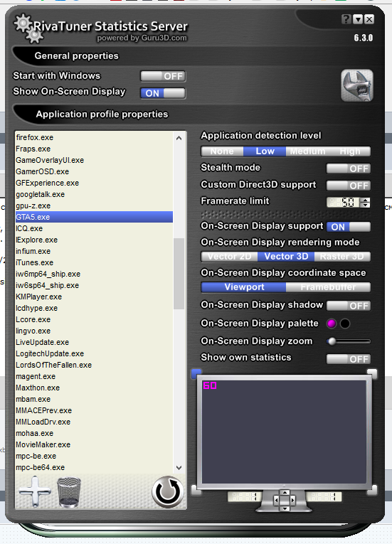Select Viewport coordinate space

coord(244,287)
